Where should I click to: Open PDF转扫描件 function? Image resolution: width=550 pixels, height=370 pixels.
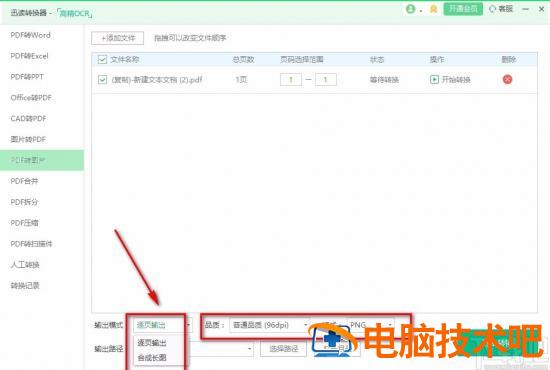31,244
